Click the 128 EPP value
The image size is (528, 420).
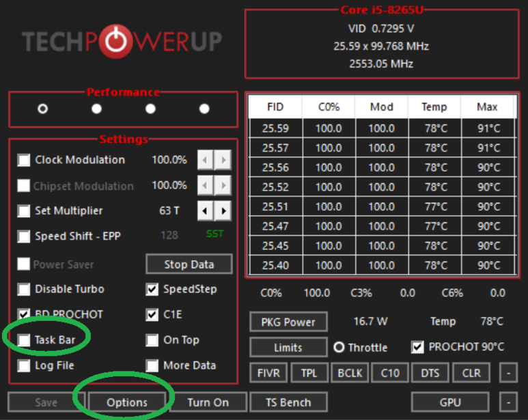coord(169,235)
